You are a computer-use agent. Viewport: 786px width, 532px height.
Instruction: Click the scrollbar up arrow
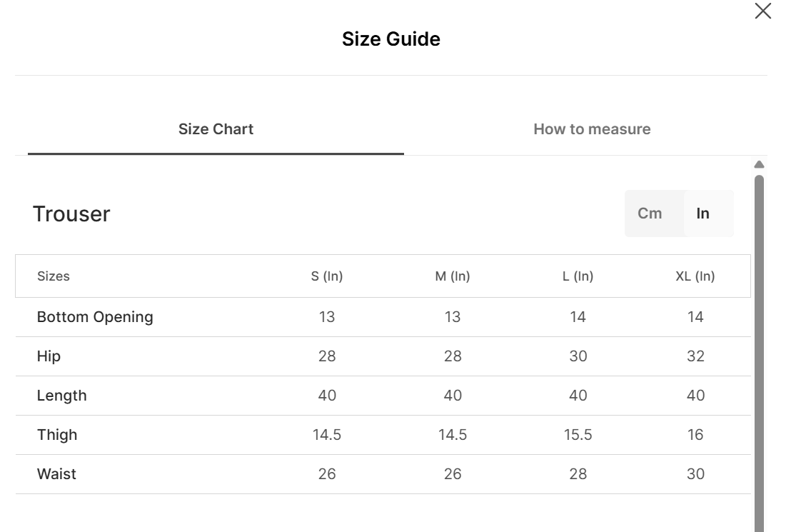(759, 164)
